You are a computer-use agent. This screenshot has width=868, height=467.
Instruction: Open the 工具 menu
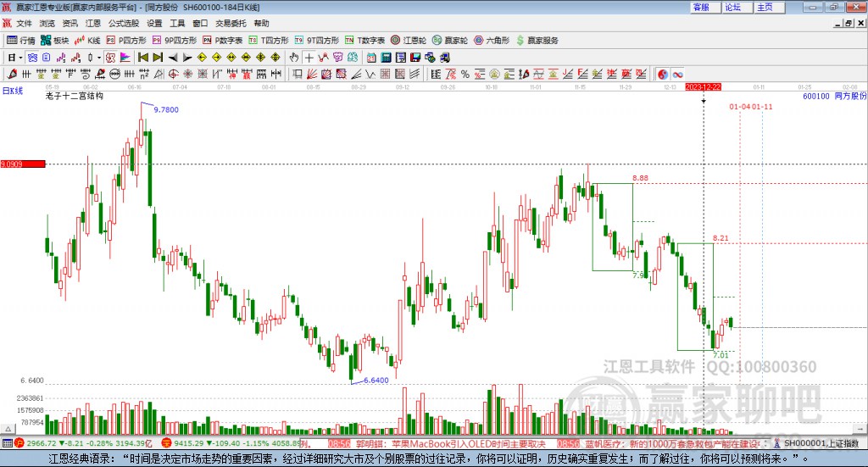point(177,23)
